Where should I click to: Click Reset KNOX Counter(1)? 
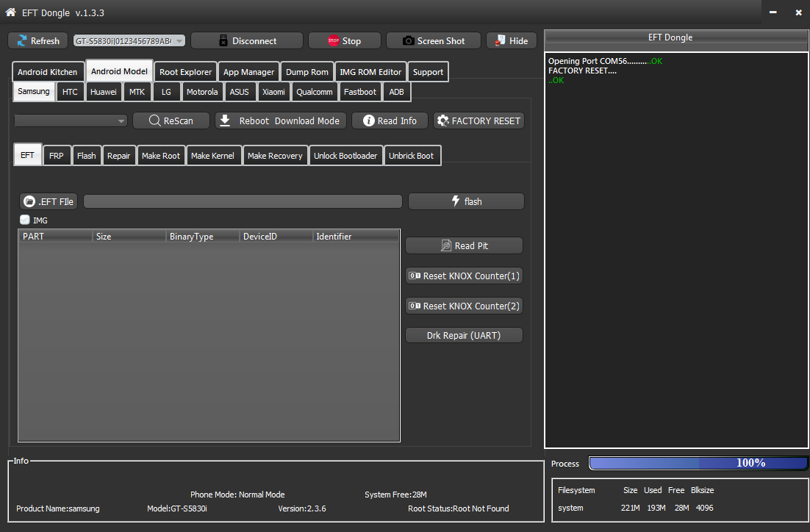tap(464, 276)
